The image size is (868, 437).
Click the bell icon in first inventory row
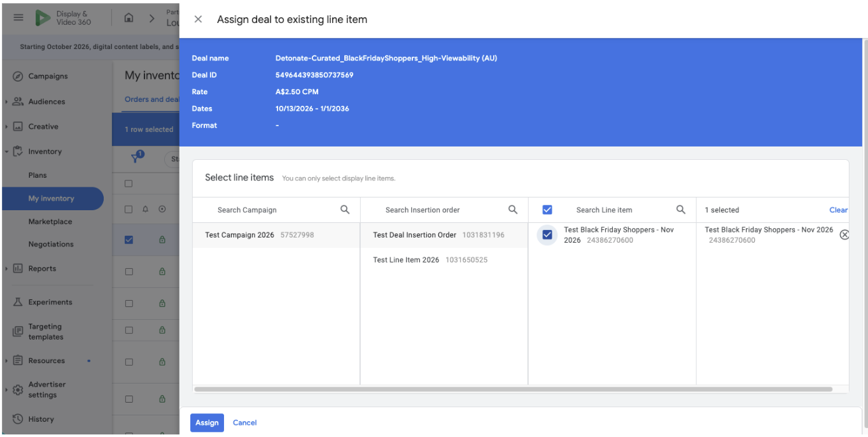pyautogui.click(x=146, y=209)
